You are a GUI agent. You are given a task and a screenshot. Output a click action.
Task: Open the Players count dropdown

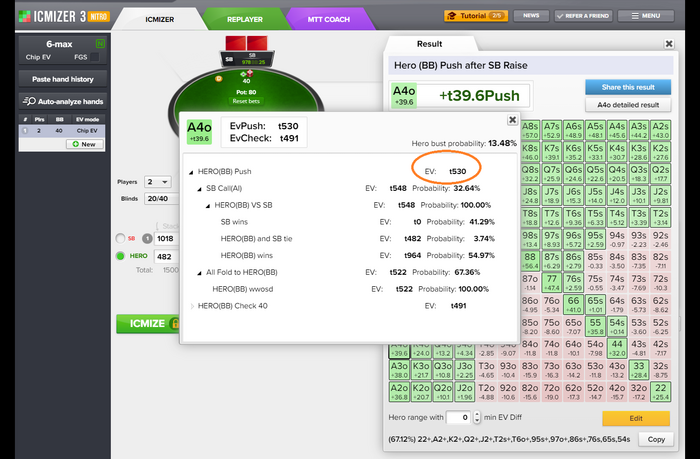[x=158, y=182]
